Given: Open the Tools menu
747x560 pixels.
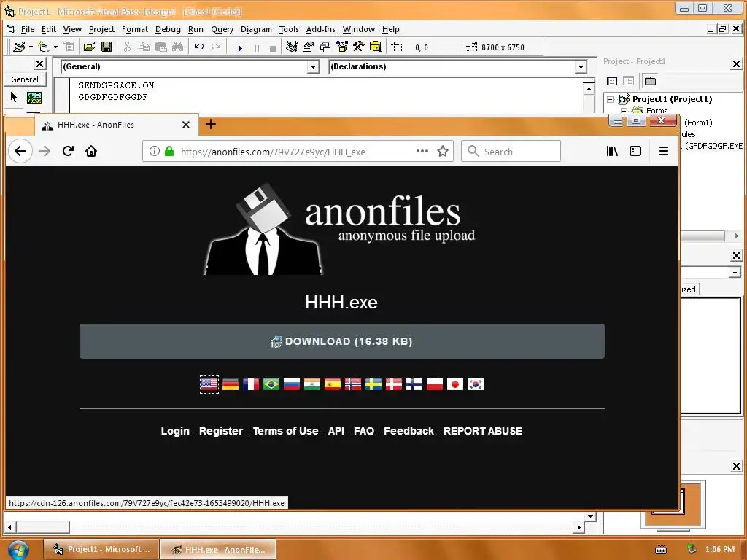Looking at the screenshot, I should click(289, 29).
